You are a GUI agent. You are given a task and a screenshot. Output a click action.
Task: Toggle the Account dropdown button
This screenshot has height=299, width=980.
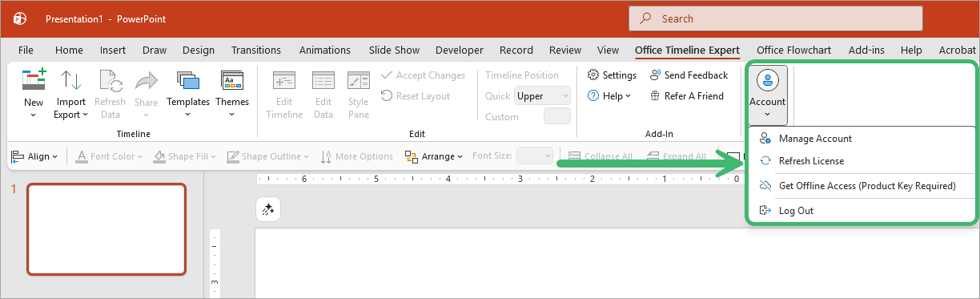click(767, 95)
